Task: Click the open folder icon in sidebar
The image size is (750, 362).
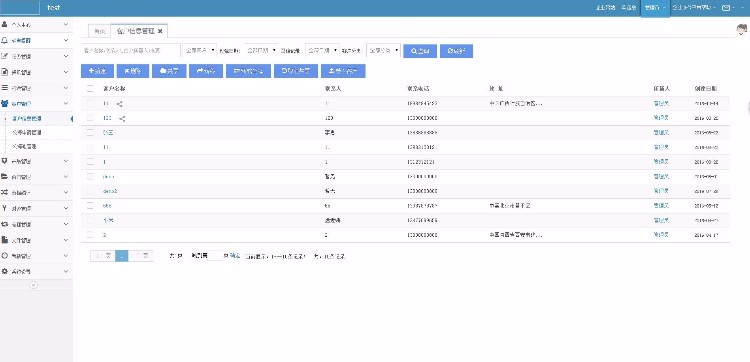Action: tap(5, 176)
